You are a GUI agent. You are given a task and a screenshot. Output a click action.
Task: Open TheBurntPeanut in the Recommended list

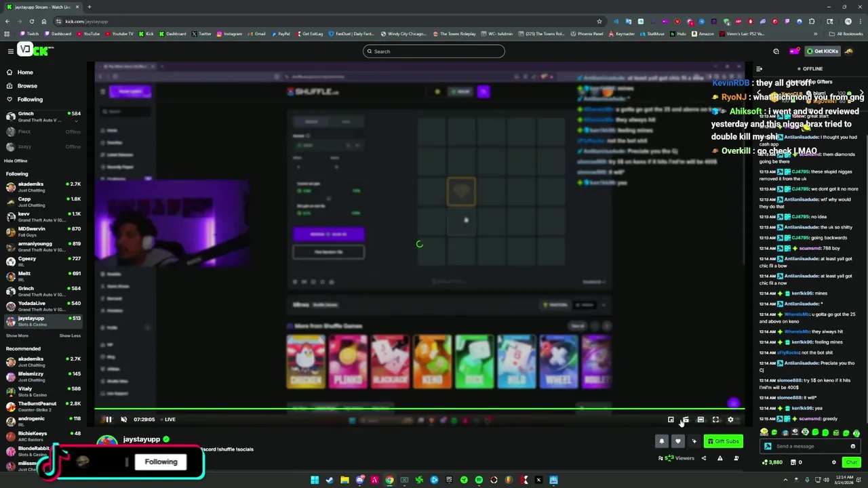point(43,407)
